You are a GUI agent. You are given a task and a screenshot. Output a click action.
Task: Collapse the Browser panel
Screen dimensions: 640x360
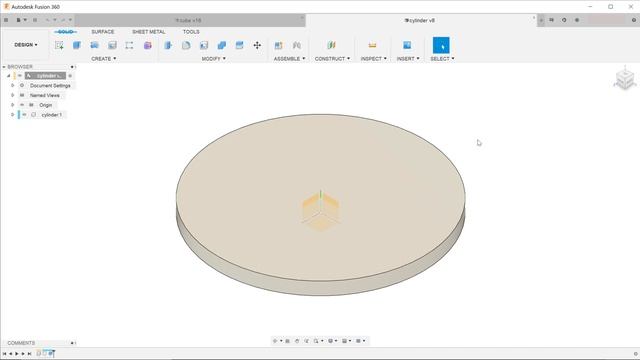tap(4, 67)
